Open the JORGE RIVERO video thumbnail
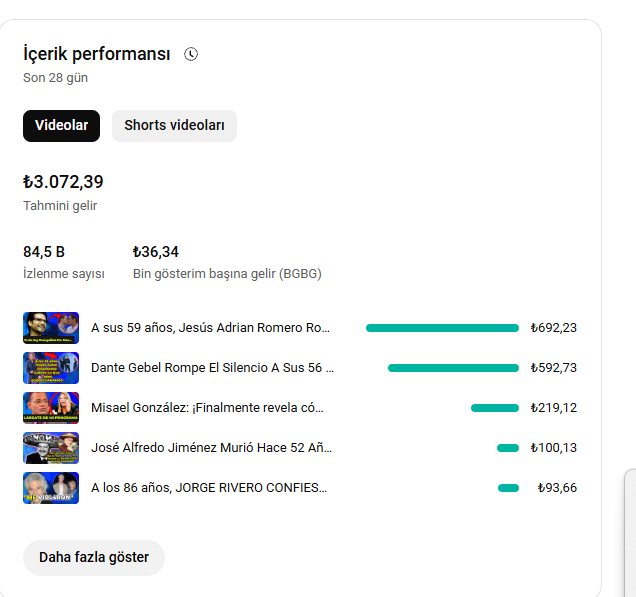This screenshot has width=636, height=597. [x=51, y=488]
